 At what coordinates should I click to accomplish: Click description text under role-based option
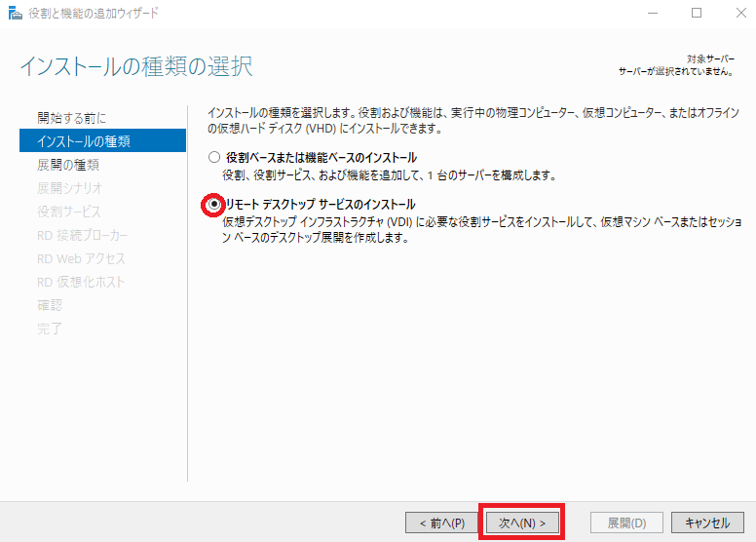[x=390, y=175]
